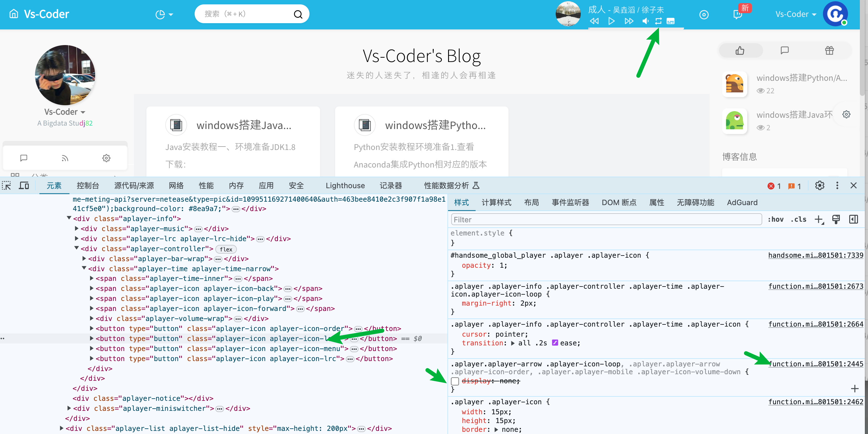Toggle the computed styles sidebar icon
This screenshot has height=434, width=868.
(854, 220)
